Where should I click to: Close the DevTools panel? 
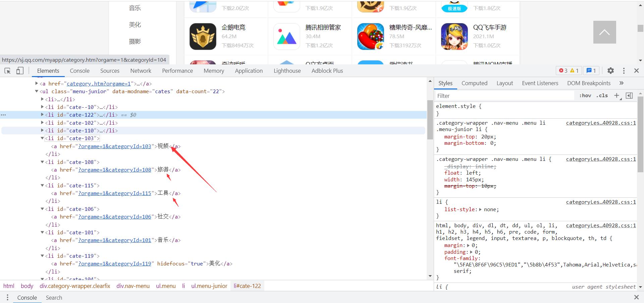pos(636,71)
